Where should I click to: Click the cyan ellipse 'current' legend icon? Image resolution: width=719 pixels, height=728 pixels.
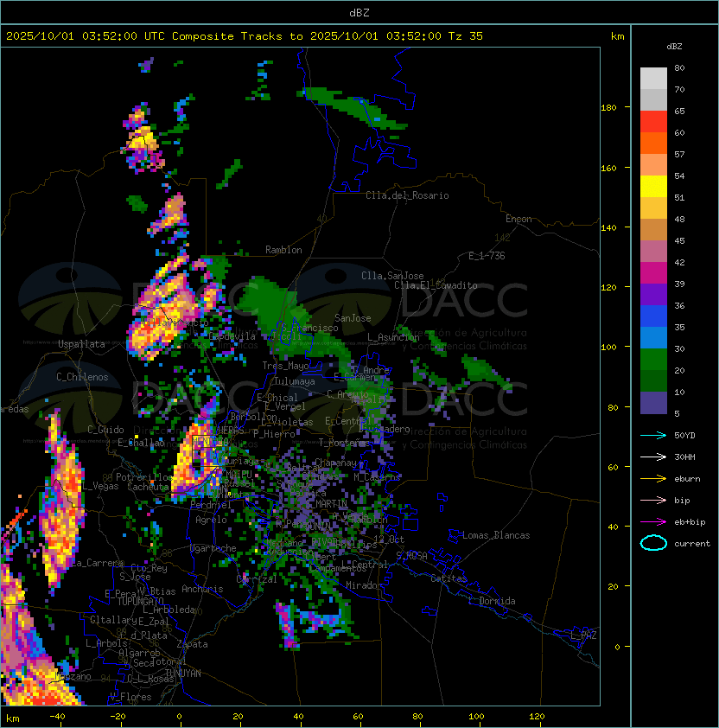click(x=653, y=543)
